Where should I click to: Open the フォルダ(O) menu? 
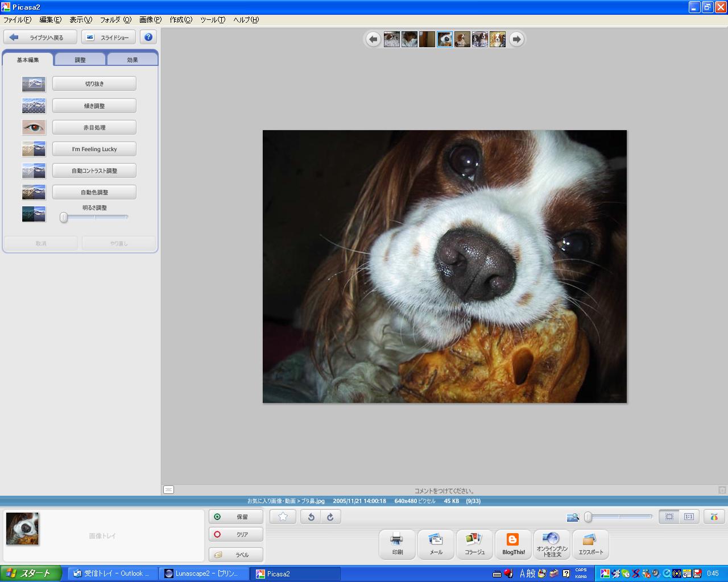tap(115, 19)
